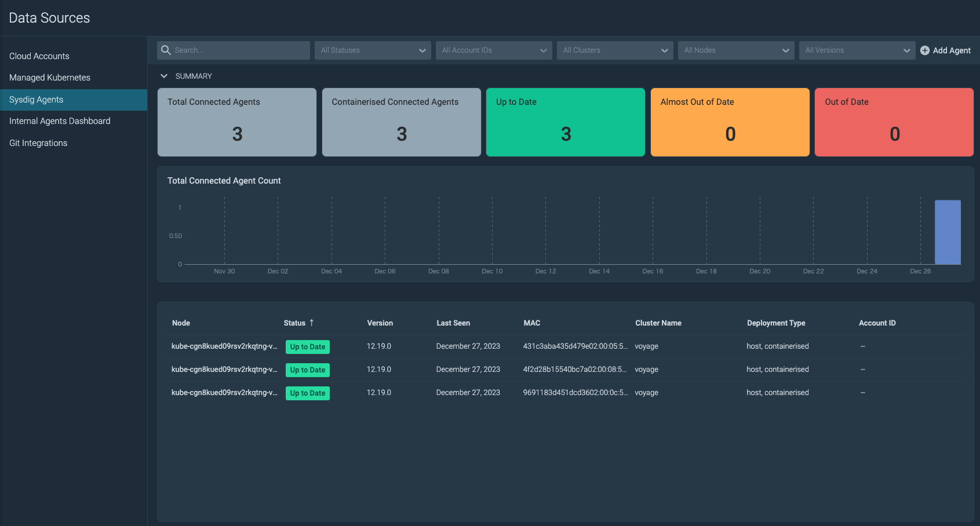
Task: Click the search magnifier icon
Action: coord(166,50)
